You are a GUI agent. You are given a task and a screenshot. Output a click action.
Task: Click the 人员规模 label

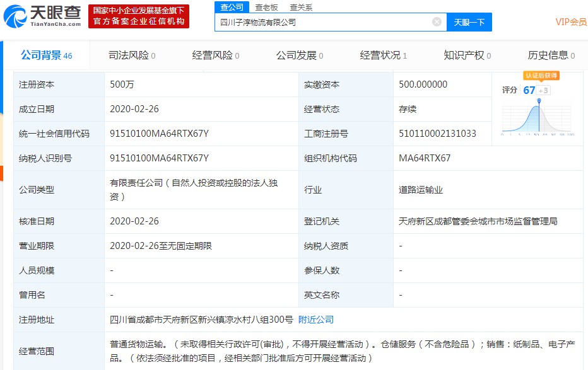[x=37, y=270]
